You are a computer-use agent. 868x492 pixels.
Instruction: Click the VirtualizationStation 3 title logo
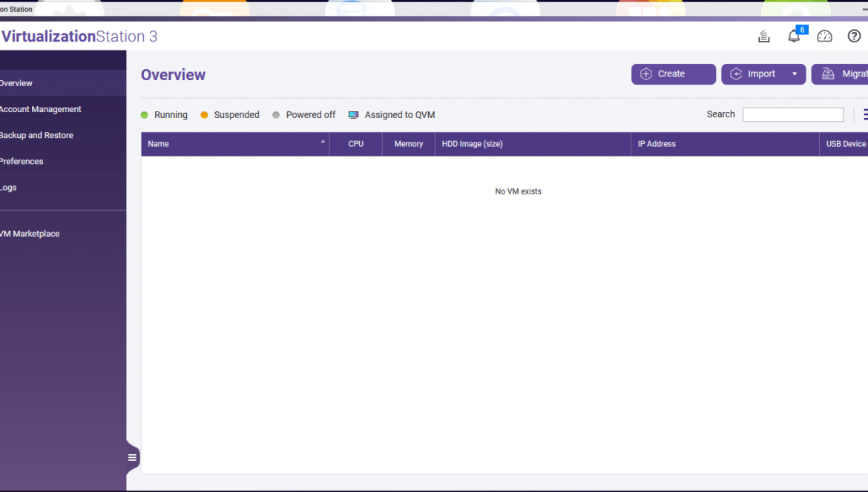(x=79, y=36)
